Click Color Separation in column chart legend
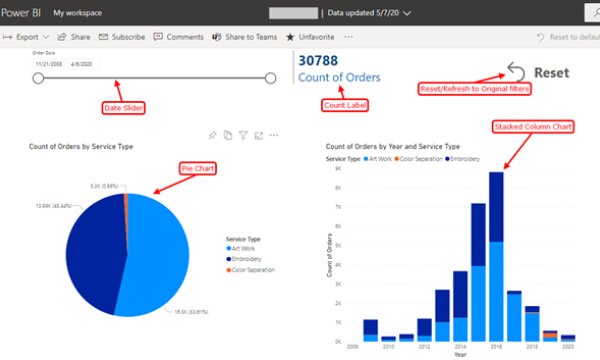Viewport: 600px width, 360px height. pyautogui.click(x=419, y=159)
